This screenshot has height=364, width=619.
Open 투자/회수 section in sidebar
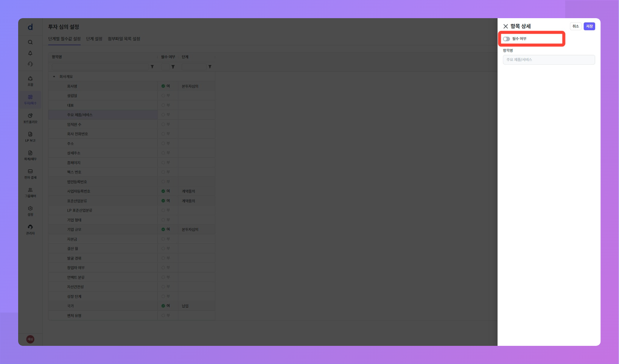30,100
